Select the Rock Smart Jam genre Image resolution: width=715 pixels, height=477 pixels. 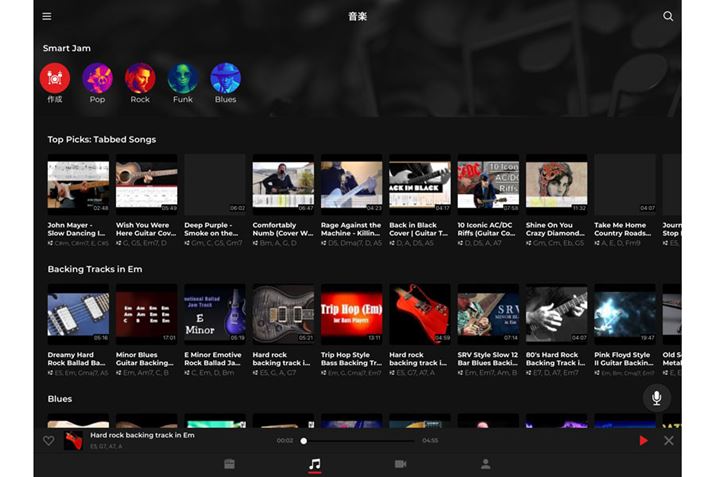tap(140, 78)
